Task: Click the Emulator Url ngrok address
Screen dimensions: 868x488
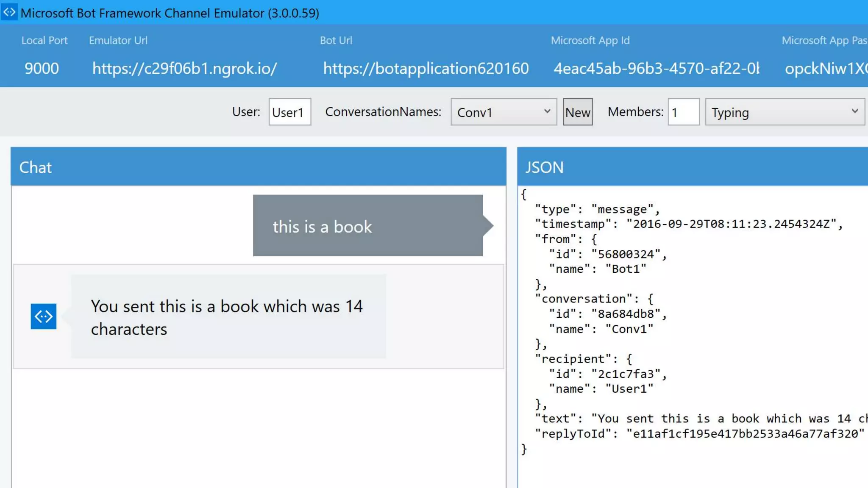Action: [185, 69]
